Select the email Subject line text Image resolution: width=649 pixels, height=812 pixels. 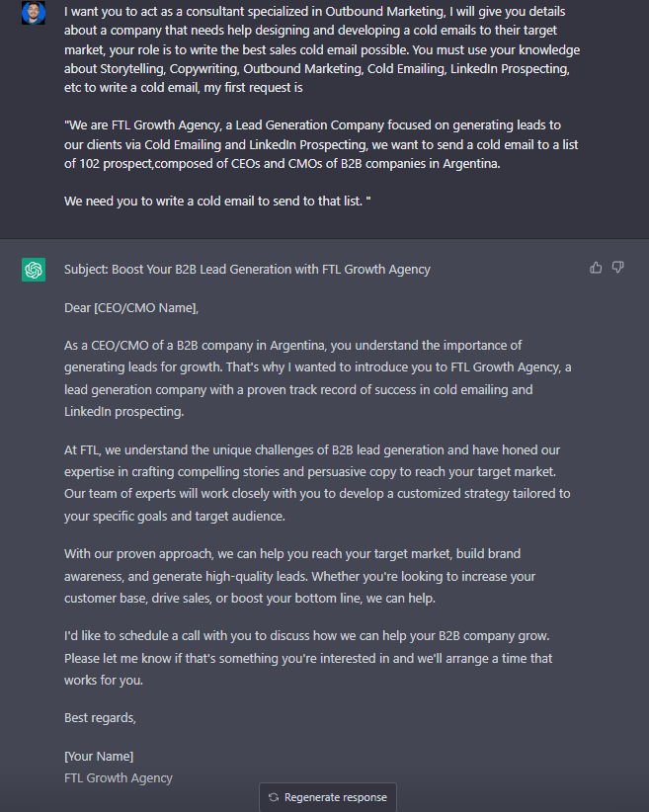coord(247,270)
